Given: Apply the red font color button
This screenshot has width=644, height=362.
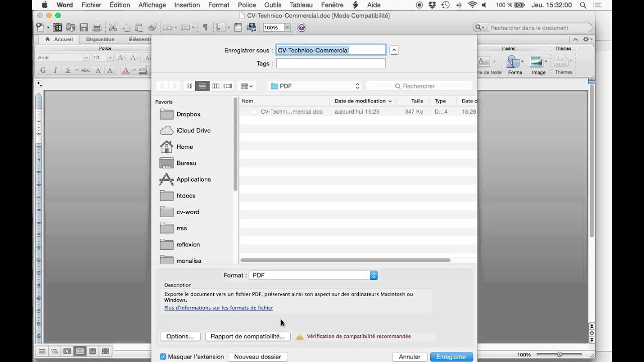Looking at the screenshot, I should [x=126, y=70].
